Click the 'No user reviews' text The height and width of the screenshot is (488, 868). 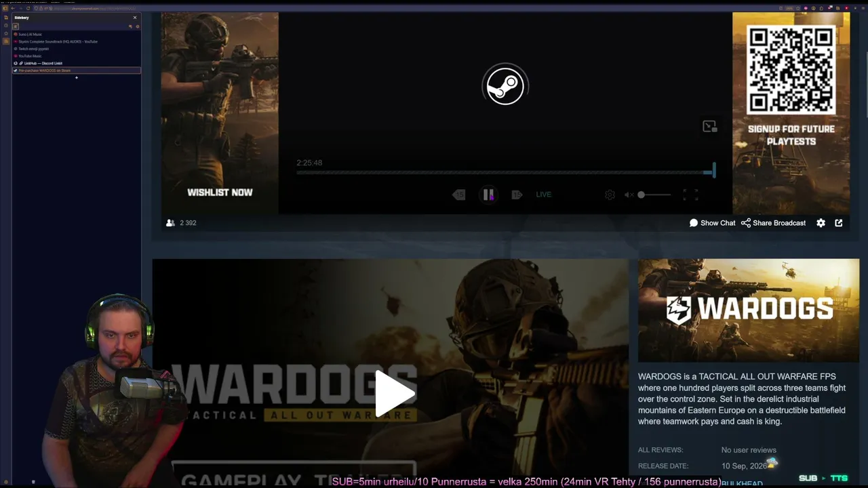click(749, 450)
